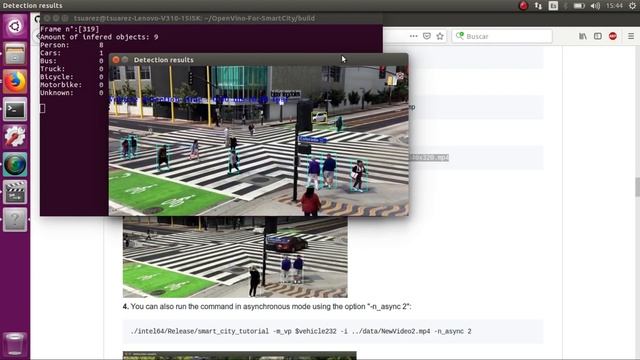Open the network connections indicator
Screen dimensions: 640x360
pyautogui.click(x=538, y=6)
